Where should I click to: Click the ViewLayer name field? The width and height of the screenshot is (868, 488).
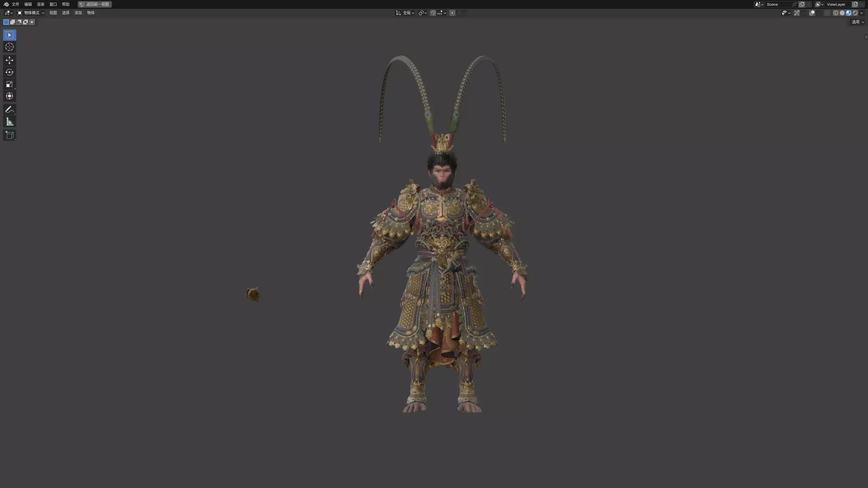point(838,4)
